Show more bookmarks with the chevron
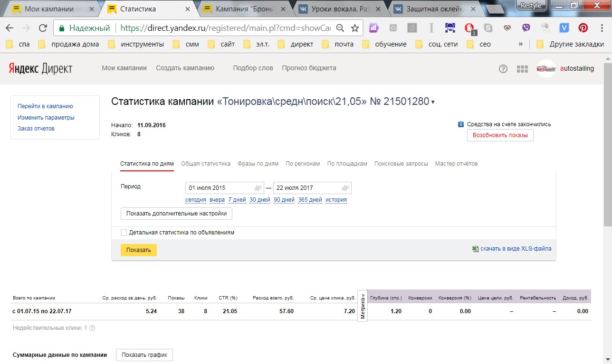Viewport: 612px width, 364px height. [x=521, y=44]
